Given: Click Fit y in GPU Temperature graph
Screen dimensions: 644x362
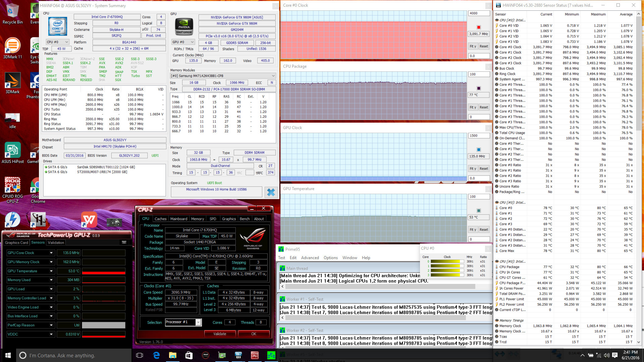Looking at the screenshot, I should [473, 230].
